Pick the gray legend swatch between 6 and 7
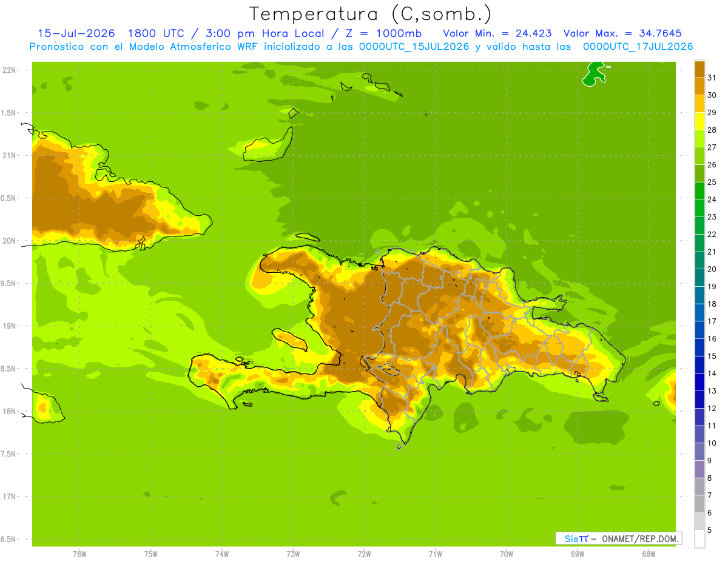The height and width of the screenshot is (562, 728). pyautogui.click(x=699, y=504)
